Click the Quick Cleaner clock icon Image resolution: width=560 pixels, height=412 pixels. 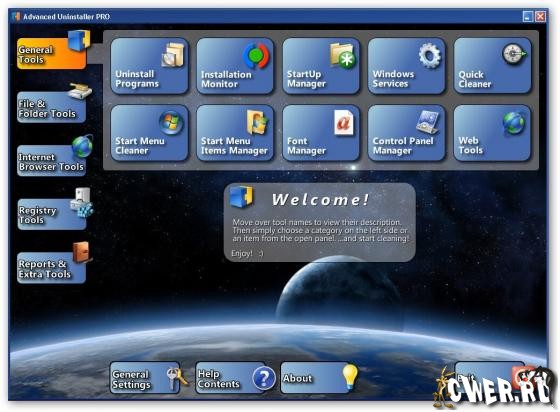click(514, 54)
